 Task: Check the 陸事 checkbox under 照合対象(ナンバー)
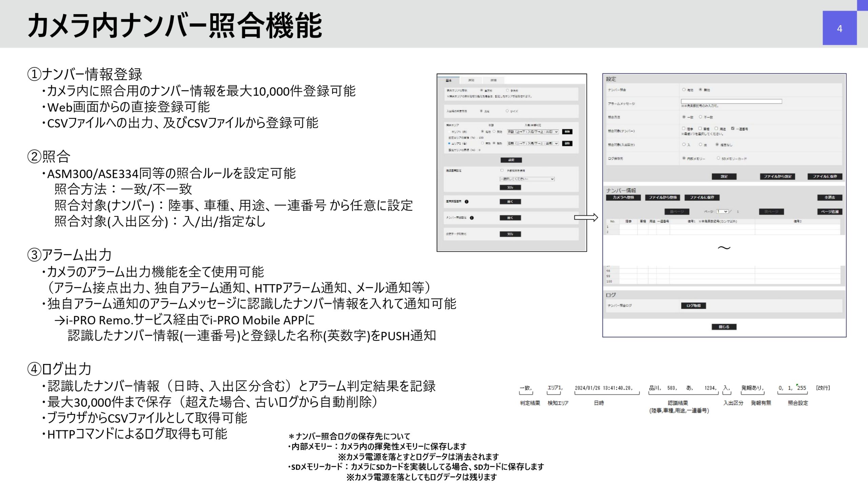pyautogui.click(x=684, y=128)
